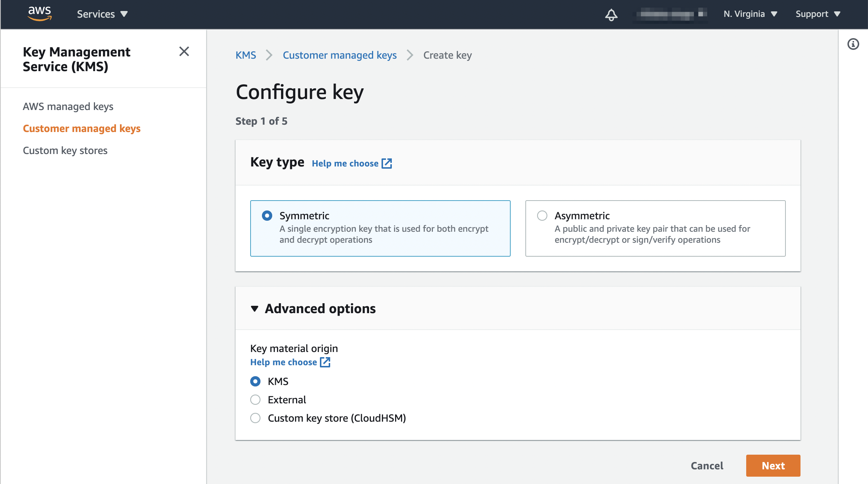Select the Asymmetric key type radio
This screenshot has width=868, height=484.
[x=542, y=216]
